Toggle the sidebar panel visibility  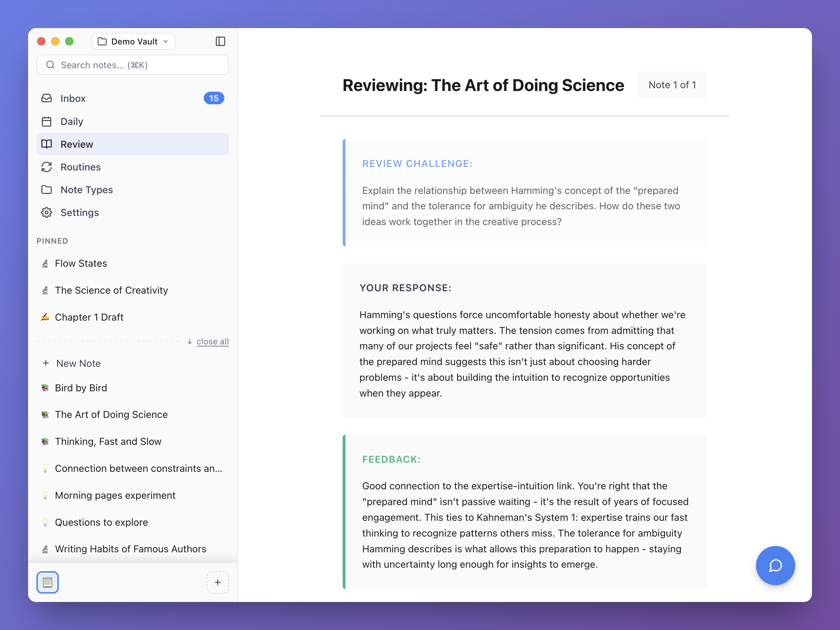pyautogui.click(x=220, y=41)
